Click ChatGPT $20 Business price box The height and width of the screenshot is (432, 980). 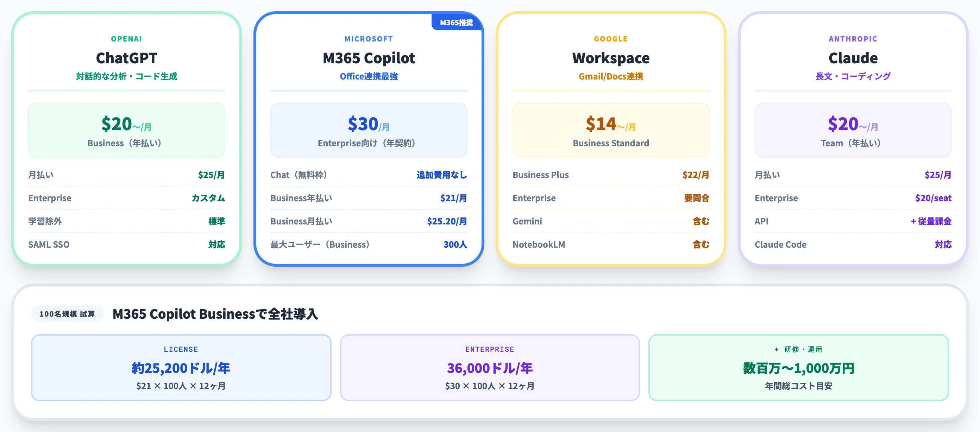pos(127,130)
